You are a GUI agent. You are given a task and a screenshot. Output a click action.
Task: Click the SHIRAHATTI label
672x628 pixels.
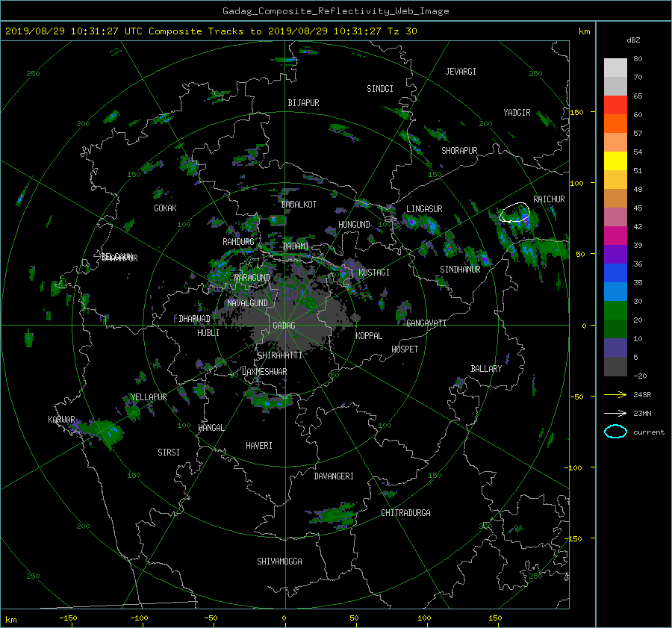pyautogui.click(x=280, y=355)
